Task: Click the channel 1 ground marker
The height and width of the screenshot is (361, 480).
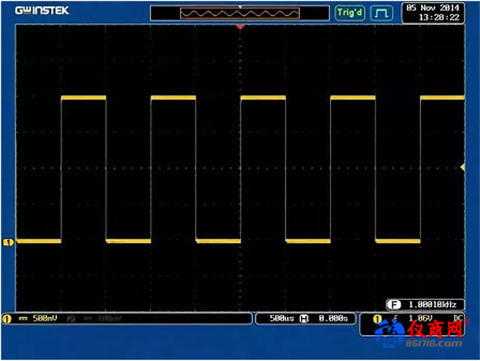Action: coord(8,242)
